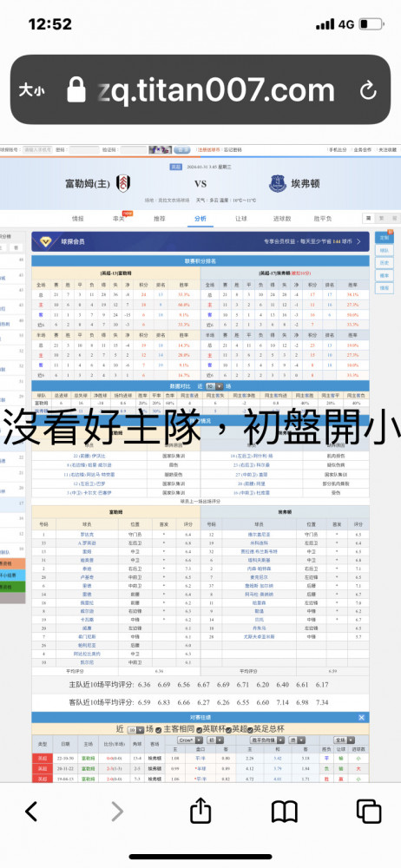Screen dimensions: 401x868
Task: Click the 验证码 captcha input field
Action: [x=134, y=150]
